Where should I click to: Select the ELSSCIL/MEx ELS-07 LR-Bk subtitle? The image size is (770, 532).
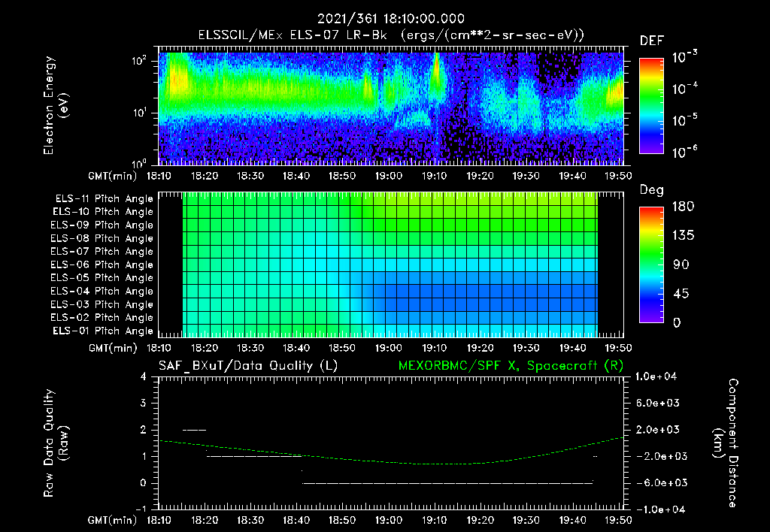click(x=293, y=35)
